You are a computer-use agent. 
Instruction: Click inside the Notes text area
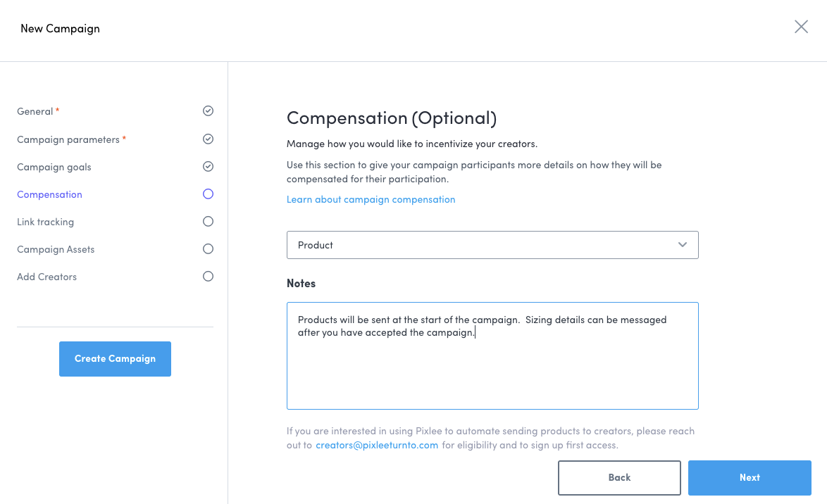[492, 366]
